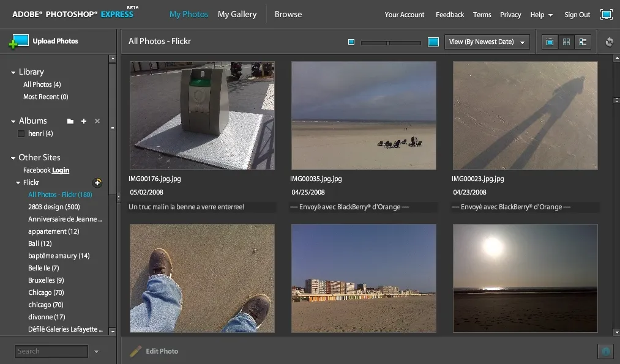The width and height of the screenshot is (620, 364).
Task: Click the IMG00035.jpg.jpg file name
Action: click(x=316, y=179)
